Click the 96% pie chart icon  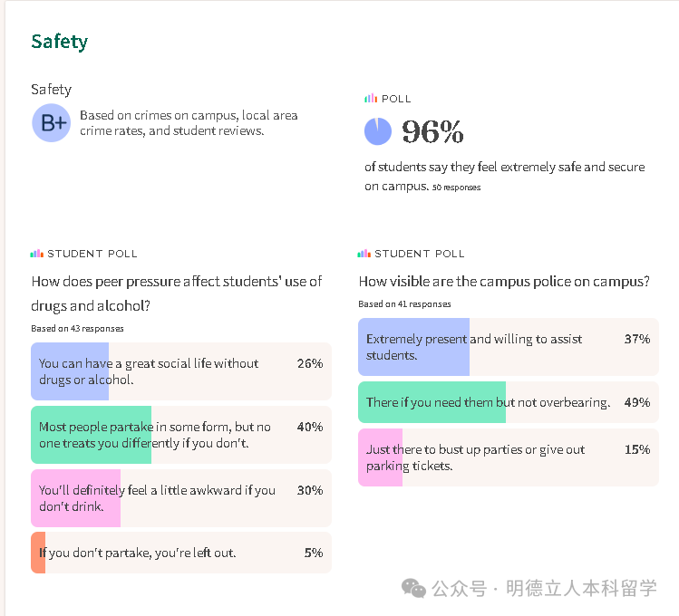coord(378,132)
